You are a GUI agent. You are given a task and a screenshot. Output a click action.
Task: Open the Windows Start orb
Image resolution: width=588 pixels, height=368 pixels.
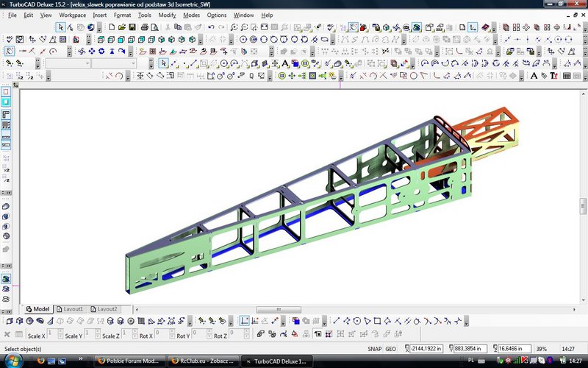pyautogui.click(x=13, y=361)
